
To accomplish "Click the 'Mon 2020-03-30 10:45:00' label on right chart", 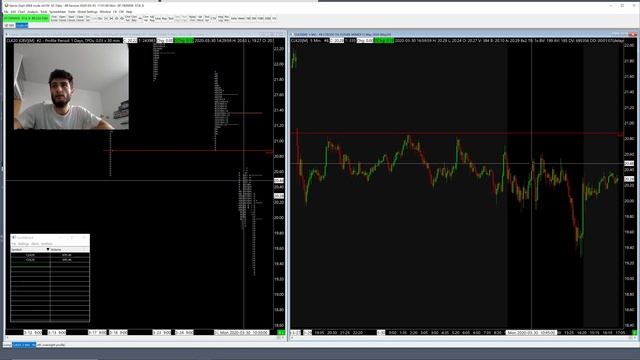I will click(531, 333).
